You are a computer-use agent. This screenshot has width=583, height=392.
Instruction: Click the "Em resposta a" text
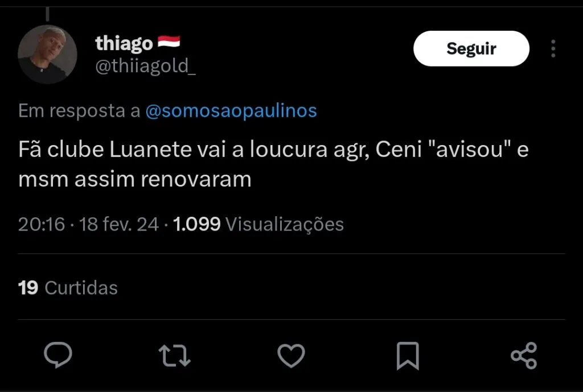pyautogui.click(x=79, y=110)
